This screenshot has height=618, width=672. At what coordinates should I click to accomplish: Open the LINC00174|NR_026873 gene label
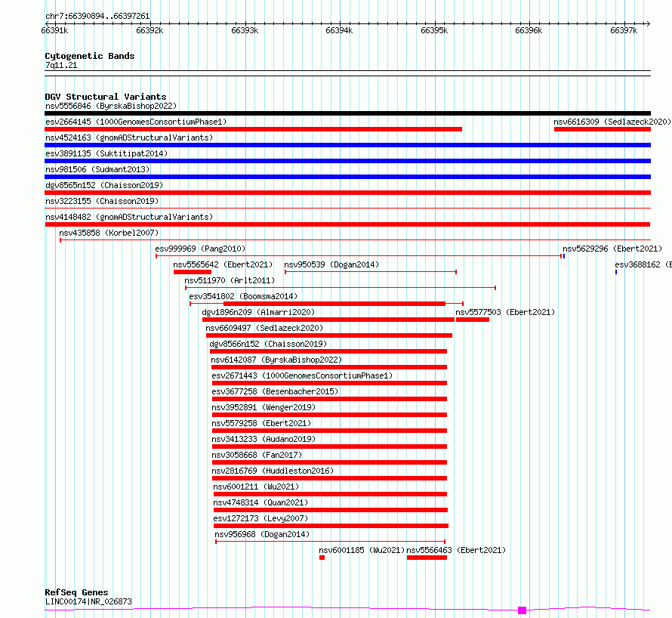click(88, 601)
